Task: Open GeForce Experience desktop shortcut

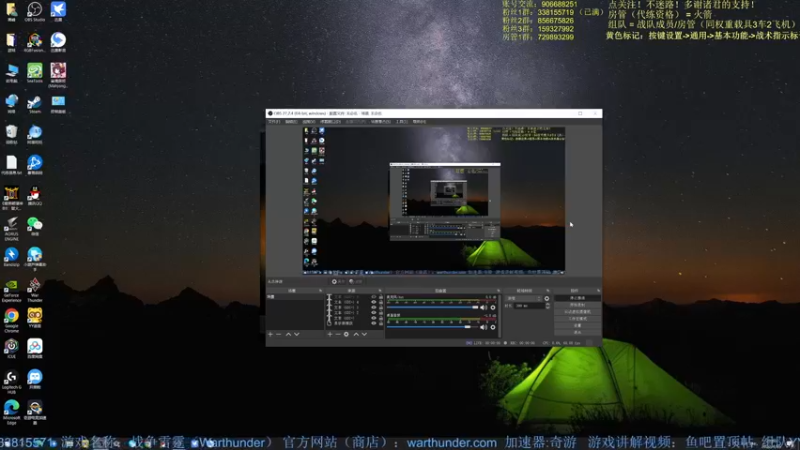Action: 11,291
